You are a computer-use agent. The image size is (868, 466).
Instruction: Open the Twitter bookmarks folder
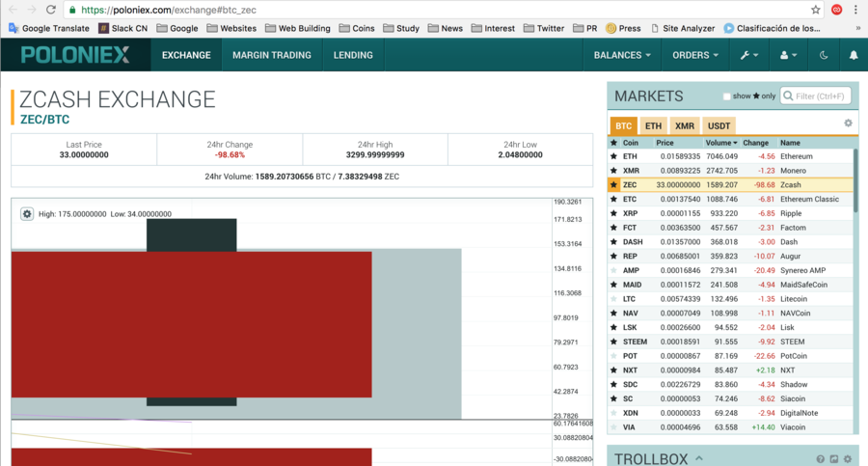click(x=544, y=28)
